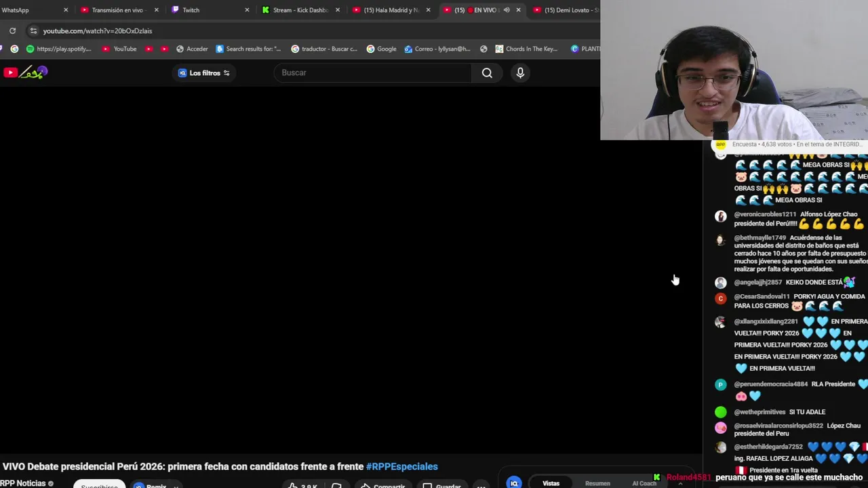Close the Stream - Kick Dashboard tab
The width and height of the screenshot is (868, 488).
point(338,10)
